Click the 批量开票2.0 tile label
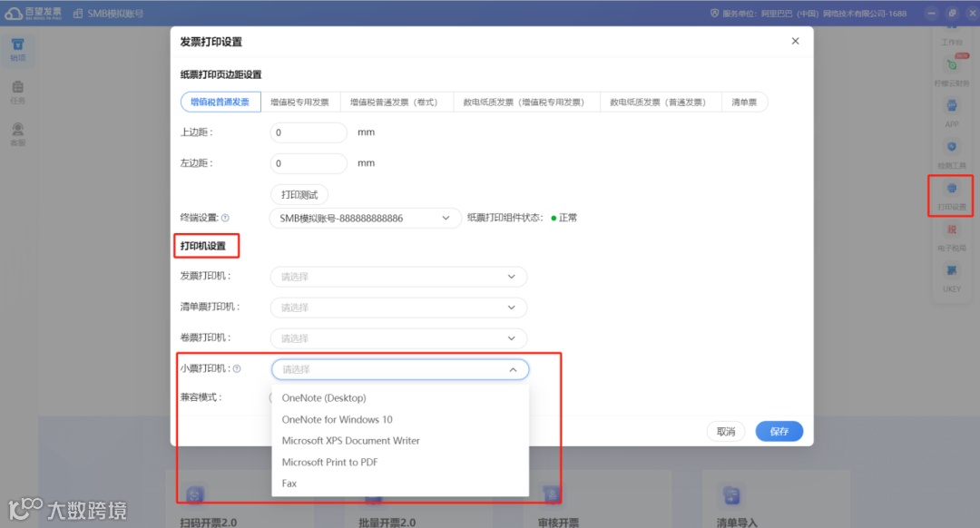Screen dimensions: 980x528 point(387,523)
